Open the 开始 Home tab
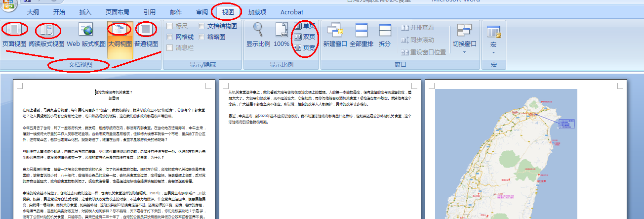 click(59, 12)
